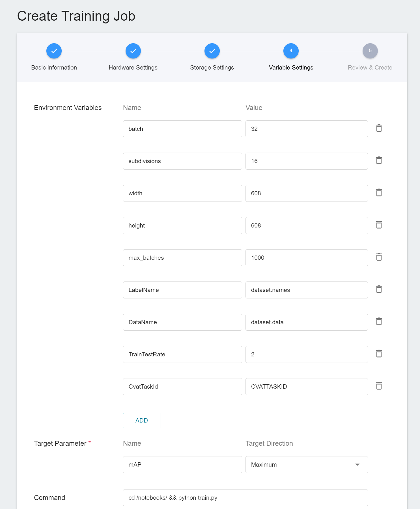Edit the Command input field

tap(245, 498)
